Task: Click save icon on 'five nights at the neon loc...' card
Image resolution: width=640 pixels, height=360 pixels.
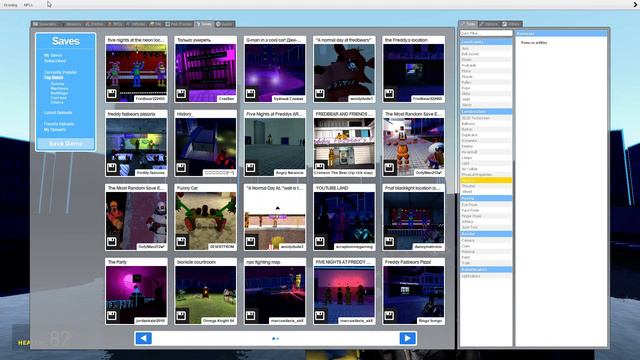Action: click(111, 93)
